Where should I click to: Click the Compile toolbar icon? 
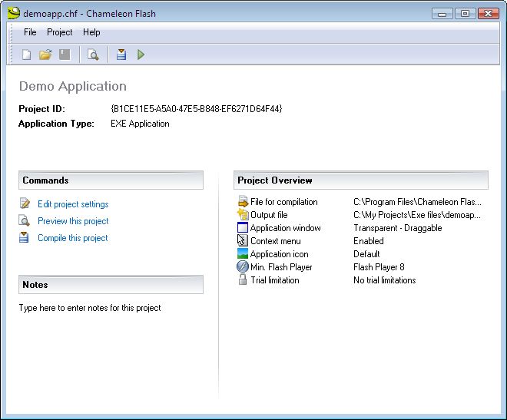point(121,55)
